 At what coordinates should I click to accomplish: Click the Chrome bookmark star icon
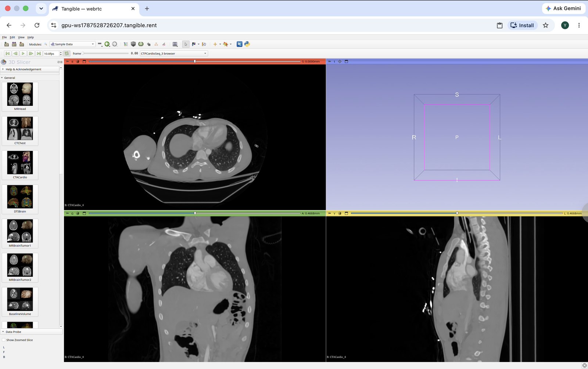tap(545, 25)
